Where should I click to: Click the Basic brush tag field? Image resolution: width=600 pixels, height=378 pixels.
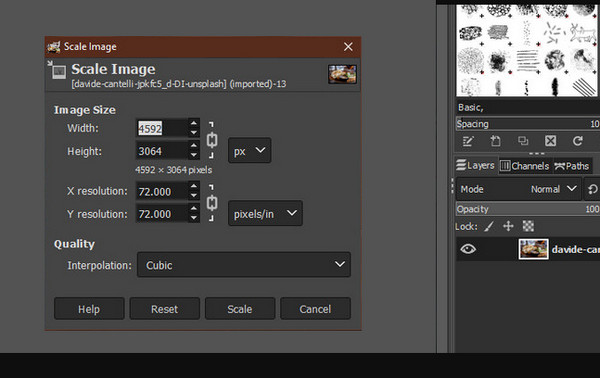pyautogui.click(x=528, y=107)
